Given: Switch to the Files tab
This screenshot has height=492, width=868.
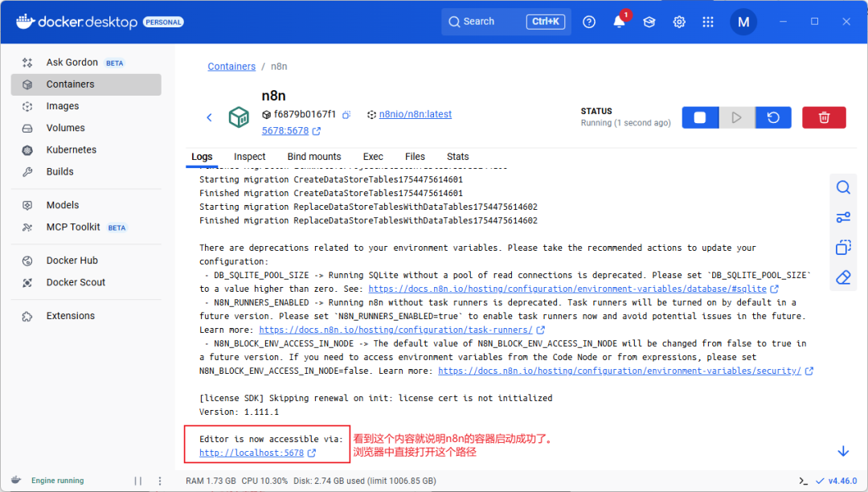Looking at the screenshot, I should click(x=415, y=157).
